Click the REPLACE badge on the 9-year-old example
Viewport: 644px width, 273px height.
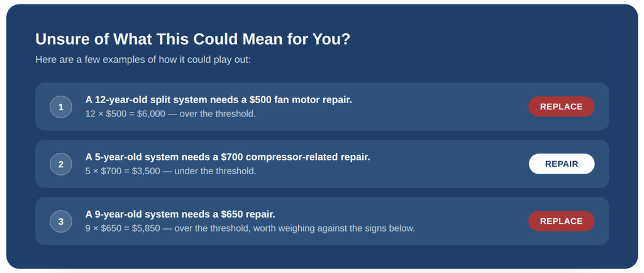tap(561, 221)
